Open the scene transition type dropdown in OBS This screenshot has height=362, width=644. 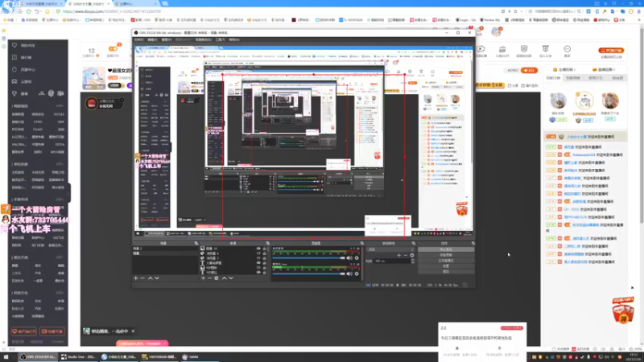click(390, 249)
